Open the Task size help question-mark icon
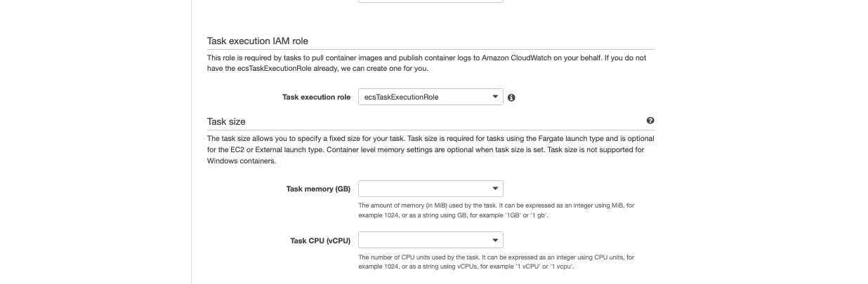The image size is (868, 284). coord(650,121)
